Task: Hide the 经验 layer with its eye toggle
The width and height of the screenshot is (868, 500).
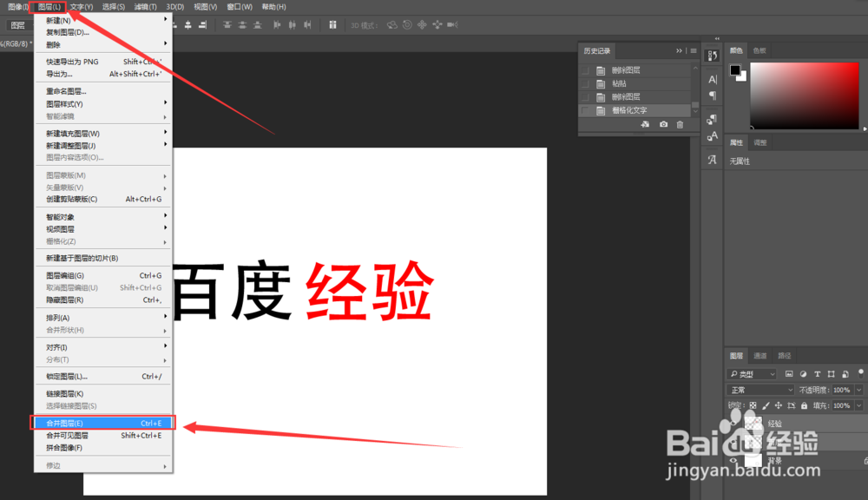Action: click(x=733, y=422)
